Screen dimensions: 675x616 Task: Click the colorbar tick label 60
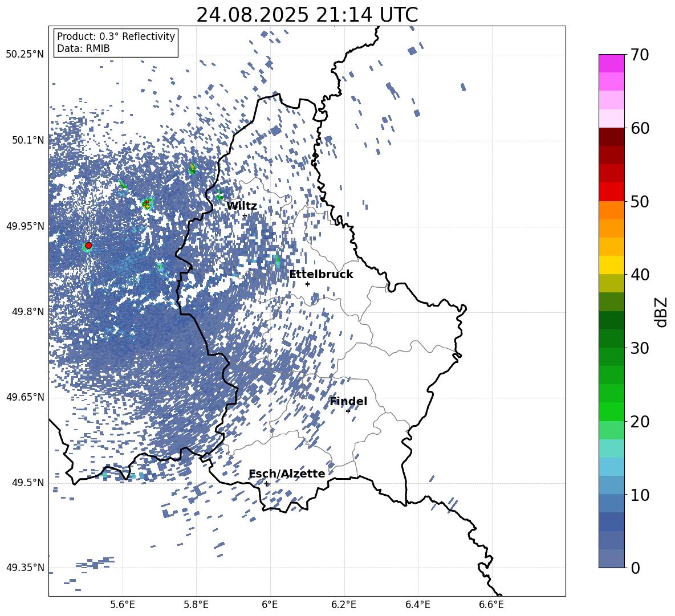(640, 128)
